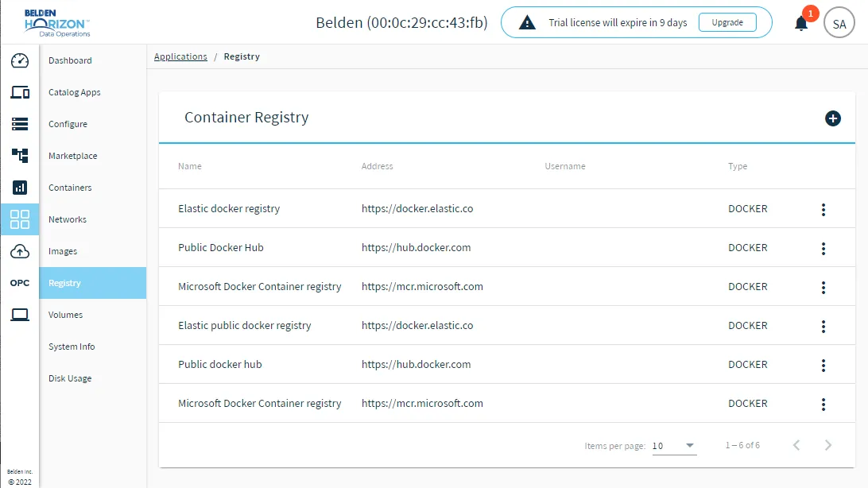Open Containers menu item
868x488 pixels.
coord(70,188)
